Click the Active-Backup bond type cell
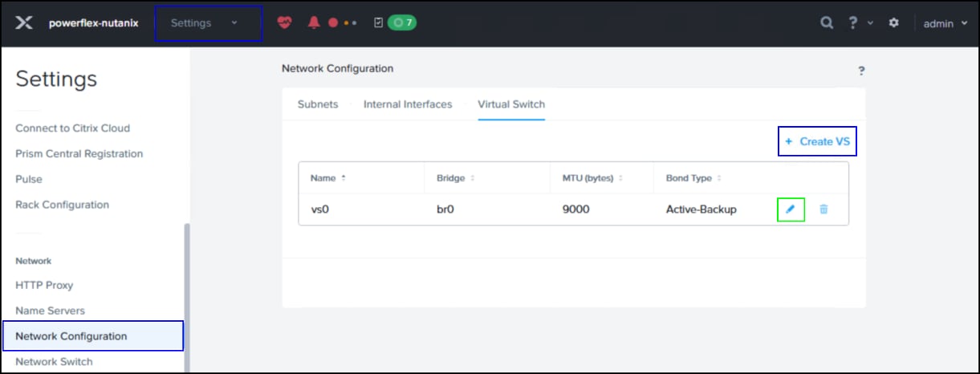The width and height of the screenshot is (980, 374). [701, 209]
